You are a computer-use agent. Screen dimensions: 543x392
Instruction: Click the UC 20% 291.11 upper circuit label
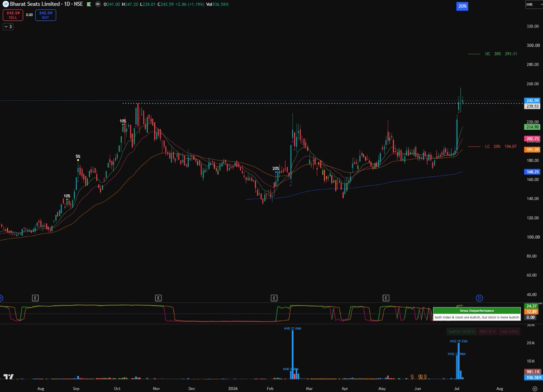(501, 54)
